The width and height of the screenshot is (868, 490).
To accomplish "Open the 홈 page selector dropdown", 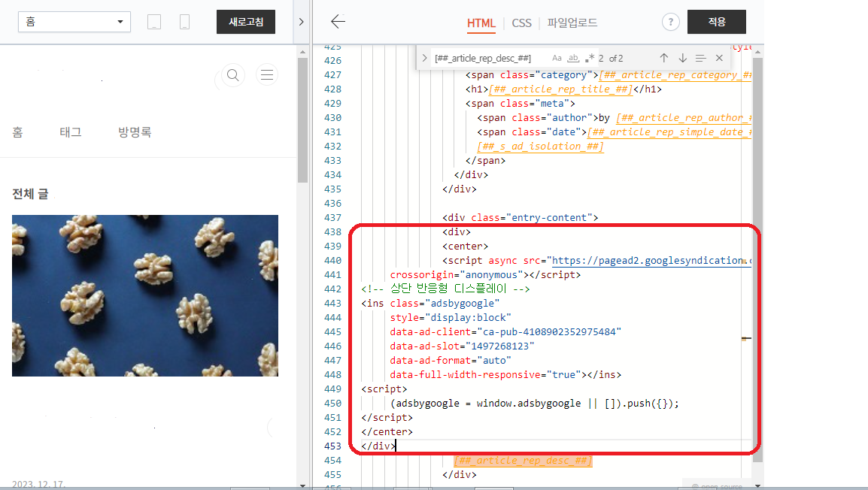I will (x=74, y=22).
